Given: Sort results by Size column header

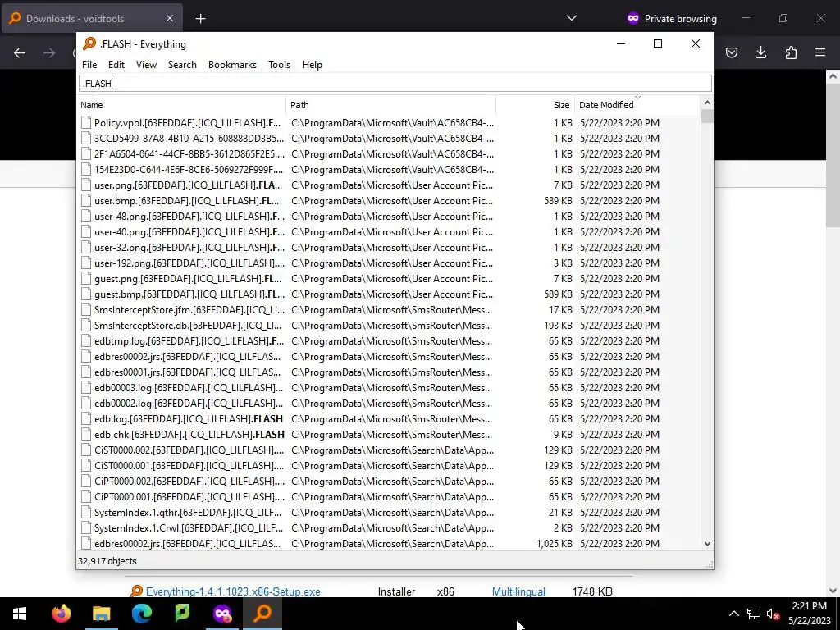Looking at the screenshot, I should (x=535, y=105).
